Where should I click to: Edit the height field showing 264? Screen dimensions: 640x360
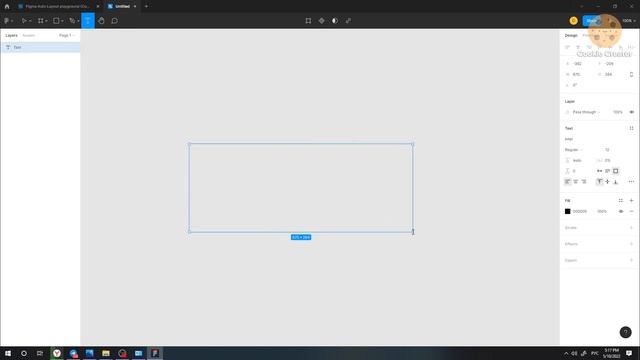tap(609, 75)
